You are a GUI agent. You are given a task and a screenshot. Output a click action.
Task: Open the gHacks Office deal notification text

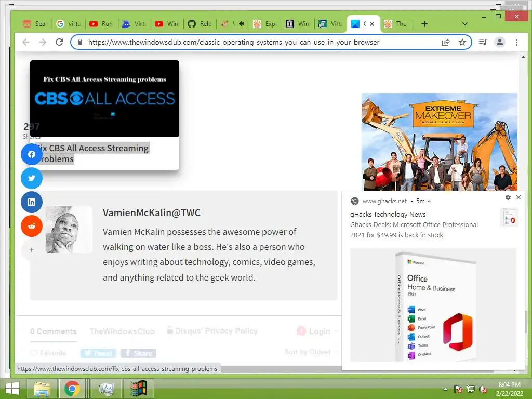coord(414,230)
